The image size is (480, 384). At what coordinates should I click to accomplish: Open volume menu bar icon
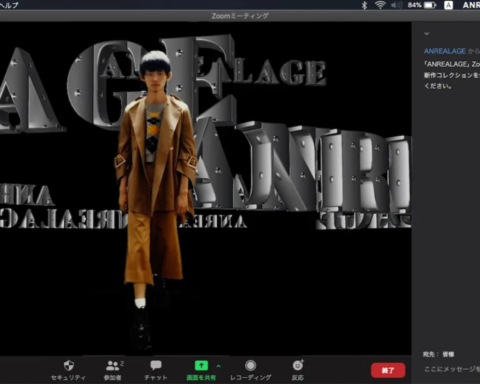[x=396, y=5]
